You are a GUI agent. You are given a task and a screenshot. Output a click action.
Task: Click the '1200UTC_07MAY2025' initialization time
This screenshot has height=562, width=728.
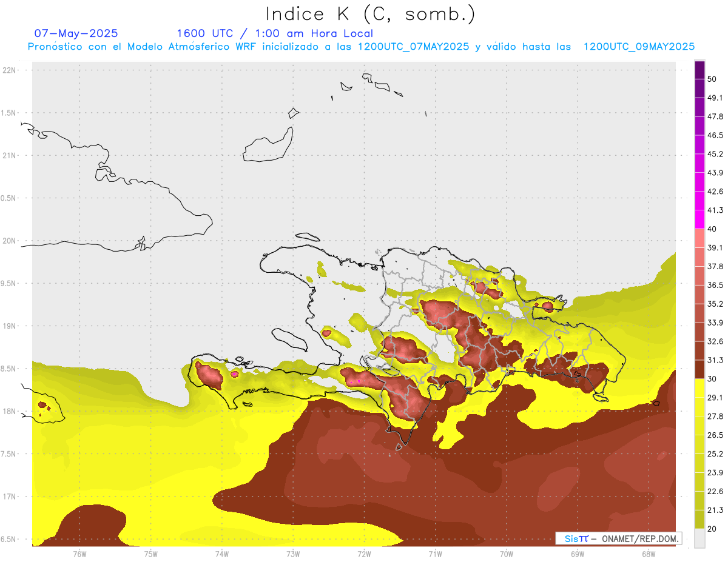coord(413,47)
